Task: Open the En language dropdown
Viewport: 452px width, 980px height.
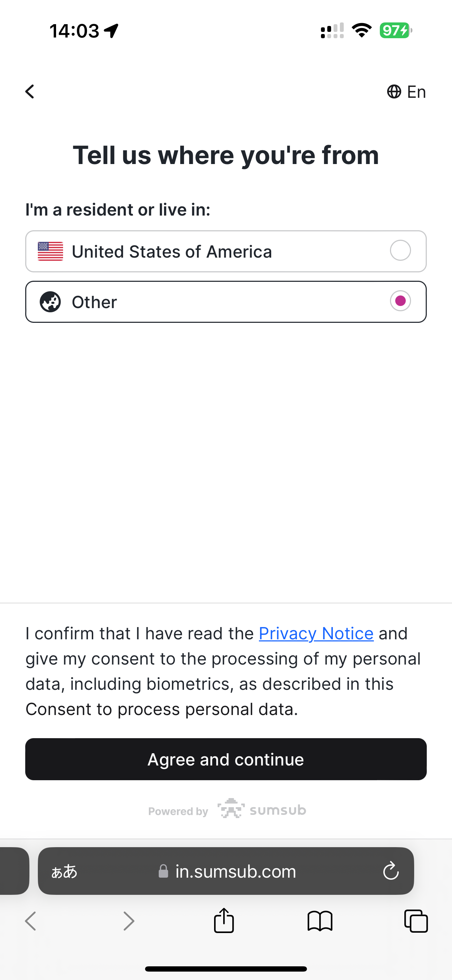Action: click(406, 92)
